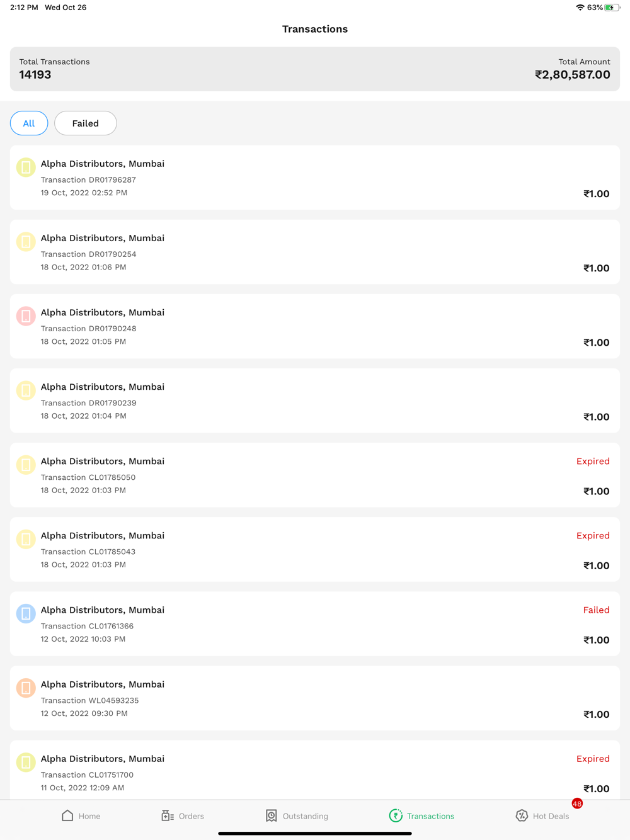Tap Expired status on CL01785043
The image size is (630, 840).
point(593,535)
